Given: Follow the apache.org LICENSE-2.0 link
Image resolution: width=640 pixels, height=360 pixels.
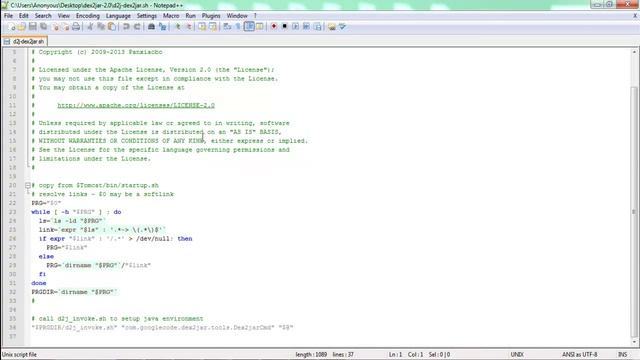Looking at the screenshot, I should [136, 105].
